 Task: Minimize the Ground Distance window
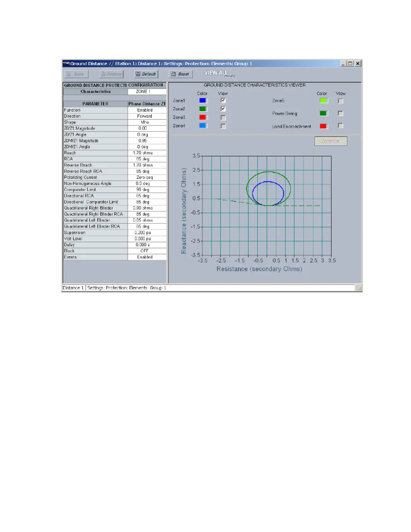(x=344, y=63)
